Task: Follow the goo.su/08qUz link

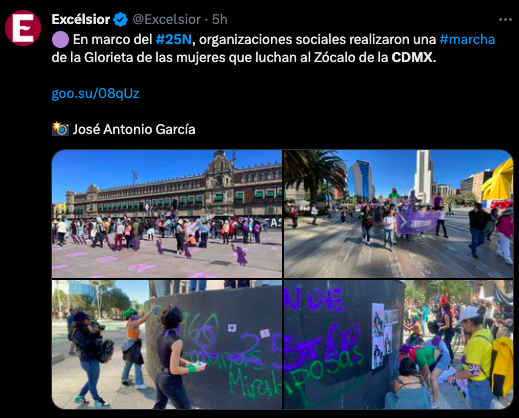Action: [95, 94]
